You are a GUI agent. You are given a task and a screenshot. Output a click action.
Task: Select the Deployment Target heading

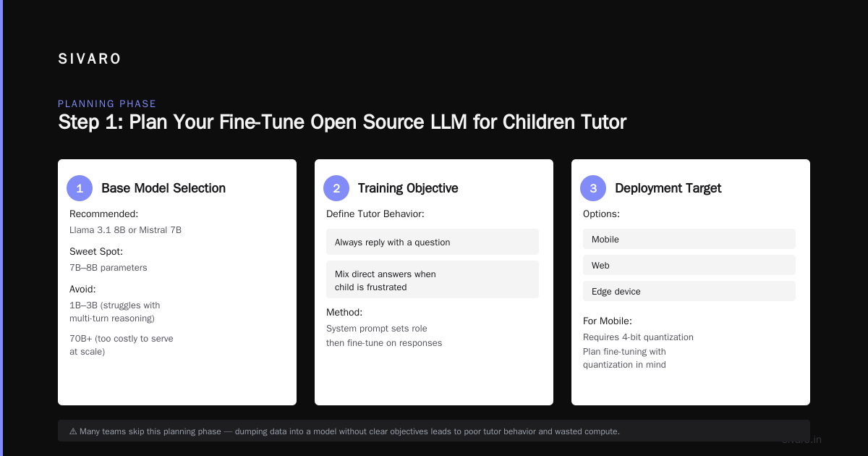tap(668, 188)
